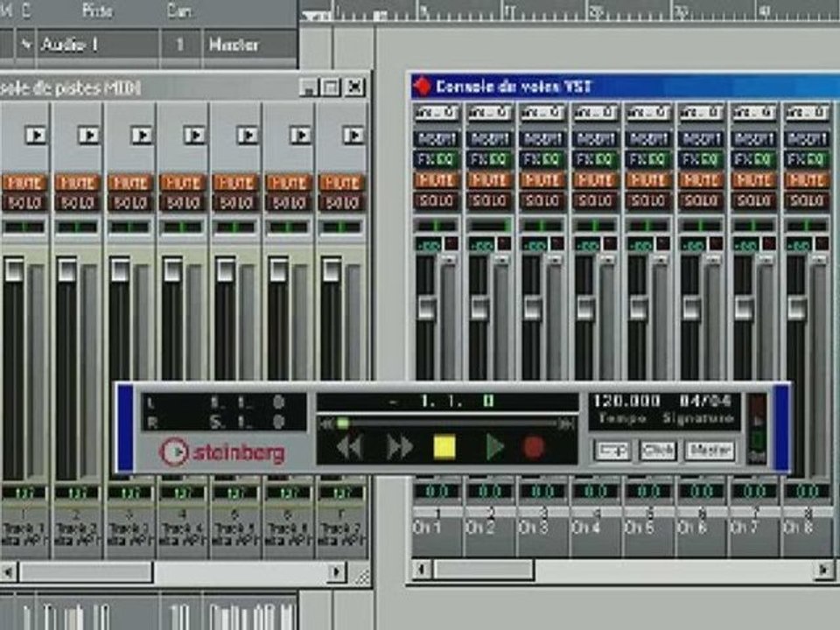Mute VST channel Ch 1

pyautogui.click(x=437, y=180)
